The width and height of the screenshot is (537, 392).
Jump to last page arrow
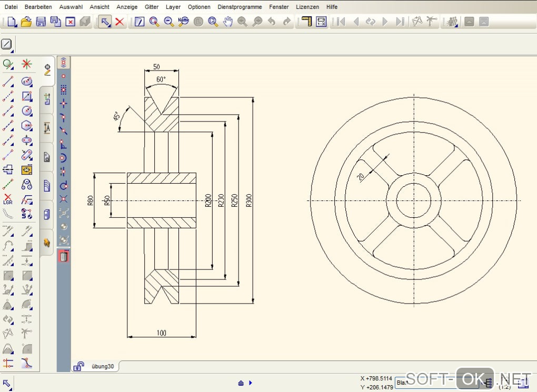[400, 22]
